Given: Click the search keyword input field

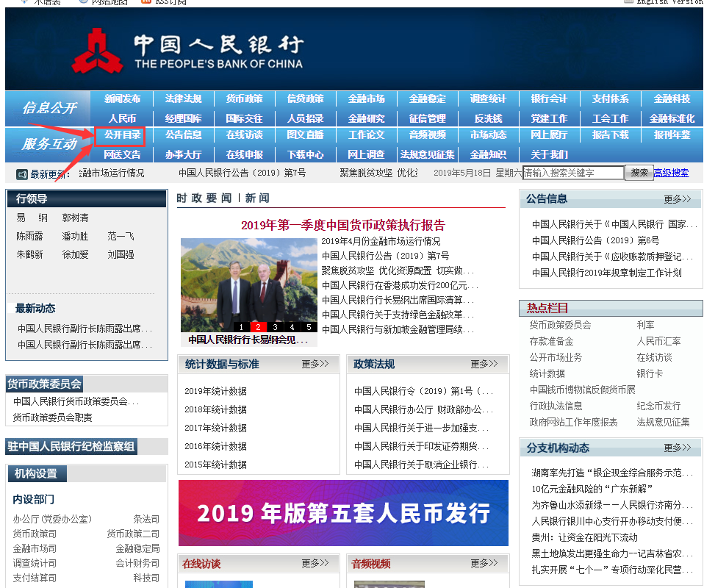Looking at the screenshot, I should [x=572, y=173].
